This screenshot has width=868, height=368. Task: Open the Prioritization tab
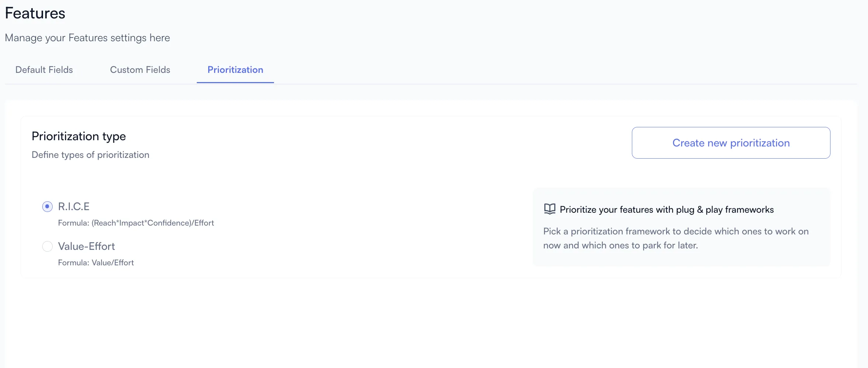tap(235, 70)
